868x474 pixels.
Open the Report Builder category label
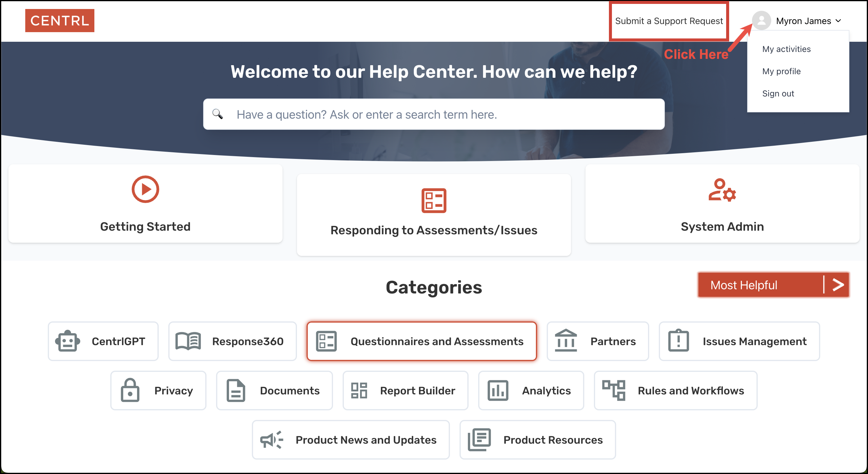(x=417, y=390)
